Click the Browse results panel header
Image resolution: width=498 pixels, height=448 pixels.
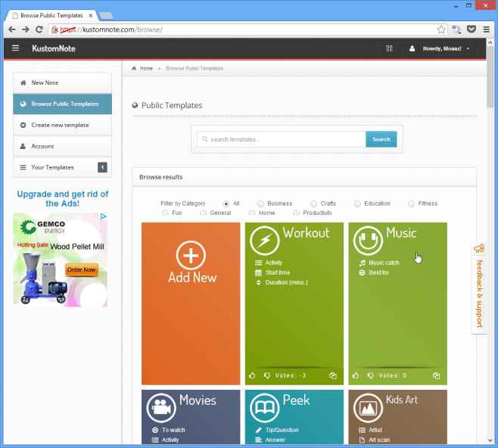pos(304,177)
